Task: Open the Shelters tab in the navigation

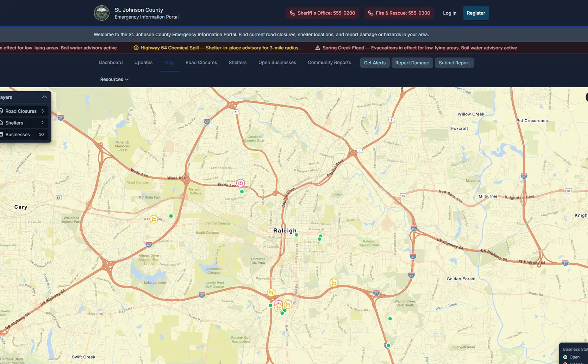Action: [238, 63]
